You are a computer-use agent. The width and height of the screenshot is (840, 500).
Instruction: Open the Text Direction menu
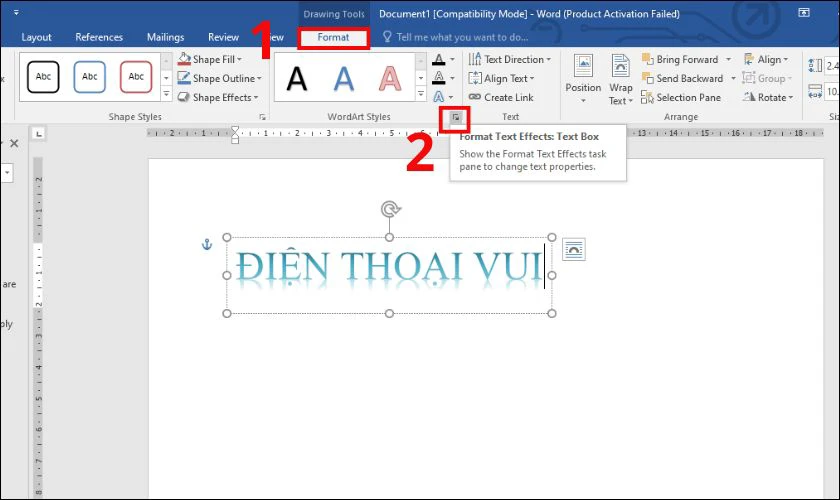[x=509, y=59]
